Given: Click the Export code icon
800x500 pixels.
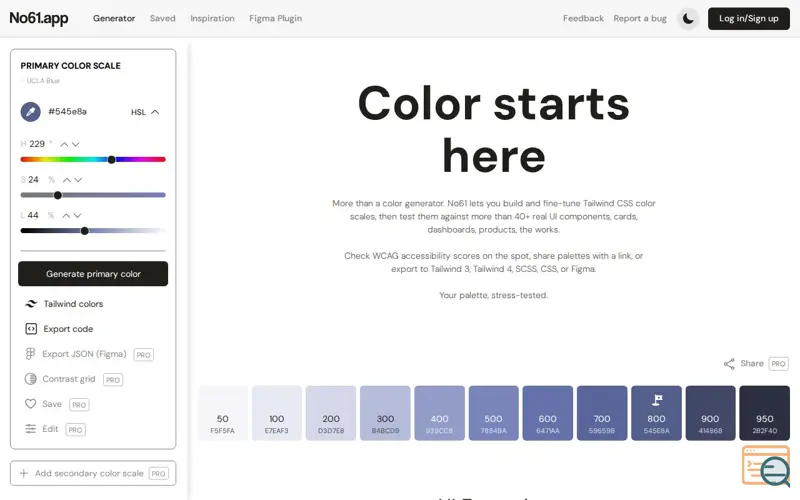Looking at the screenshot, I should pyautogui.click(x=31, y=329).
